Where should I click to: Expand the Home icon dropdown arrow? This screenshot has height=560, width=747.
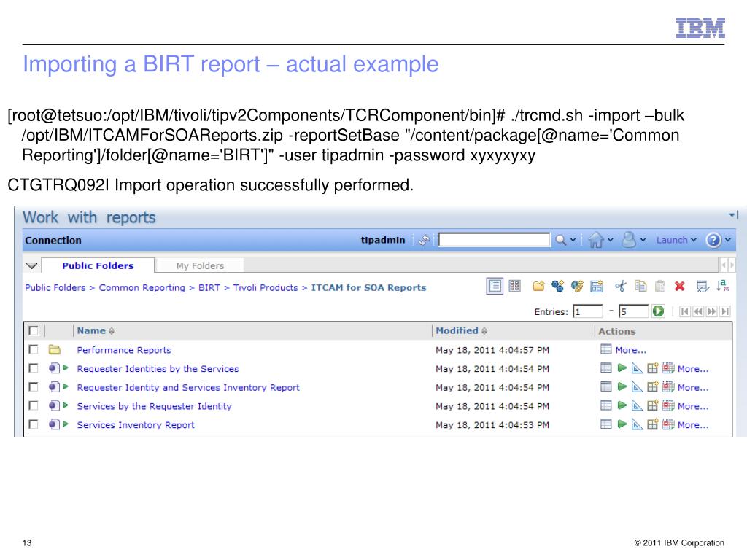611,241
